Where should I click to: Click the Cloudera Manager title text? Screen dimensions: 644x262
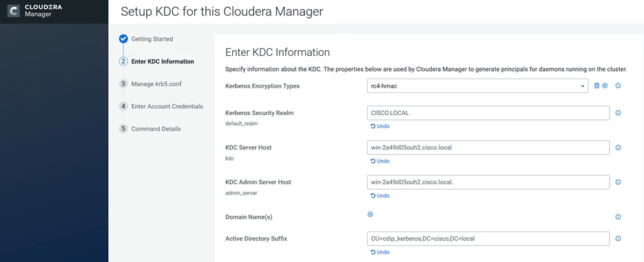tap(43, 11)
